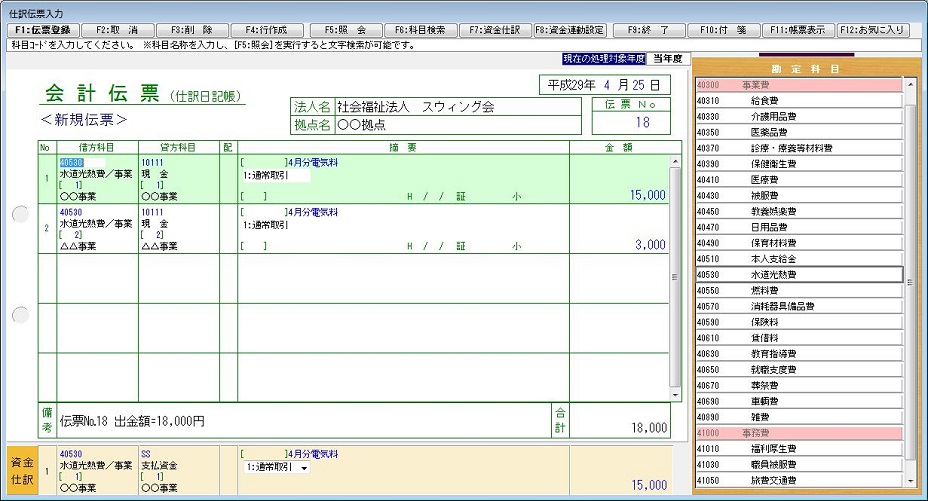This screenshot has width=928, height=501.
Task: Click F9 終了 to exit
Action: (648, 30)
